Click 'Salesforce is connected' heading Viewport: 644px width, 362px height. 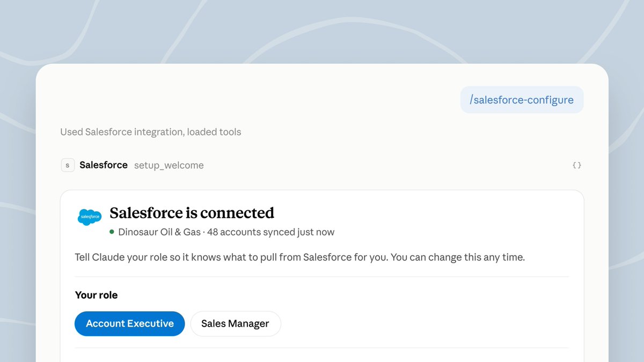(192, 213)
